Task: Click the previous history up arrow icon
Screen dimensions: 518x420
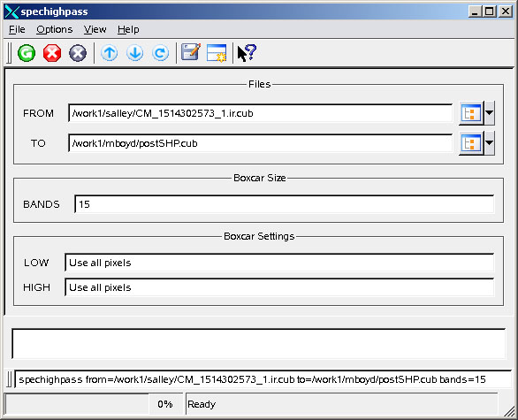Action: [x=109, y=53]
